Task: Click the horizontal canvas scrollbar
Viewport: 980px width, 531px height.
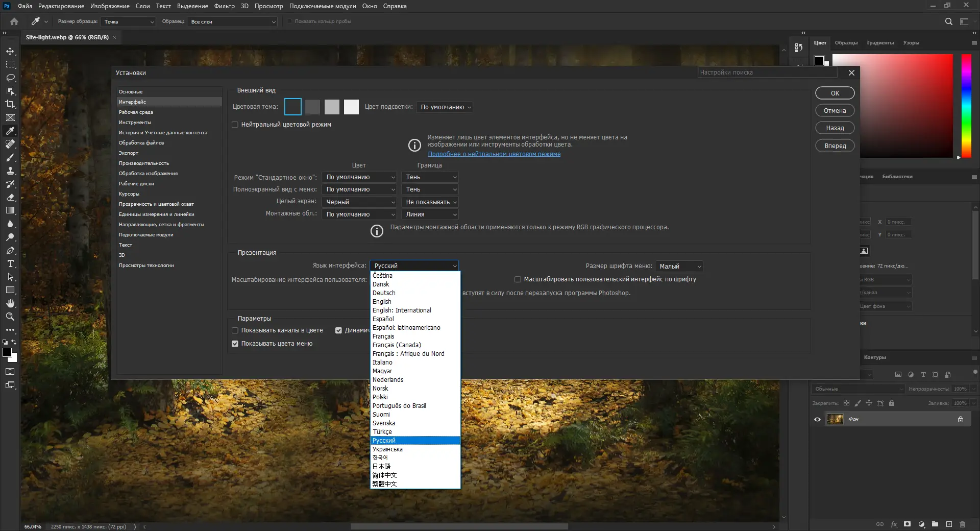Action: 459,526
